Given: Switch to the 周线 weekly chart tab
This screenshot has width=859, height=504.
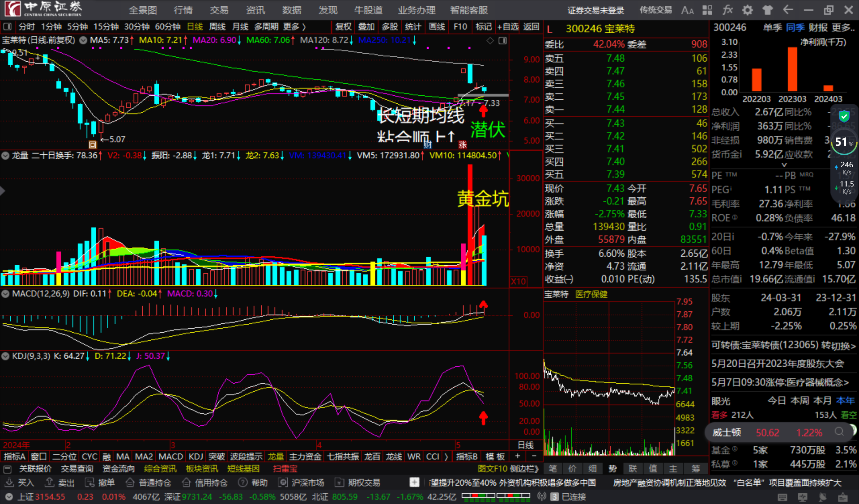Looking at the screenshot, I should click(217, 27).
